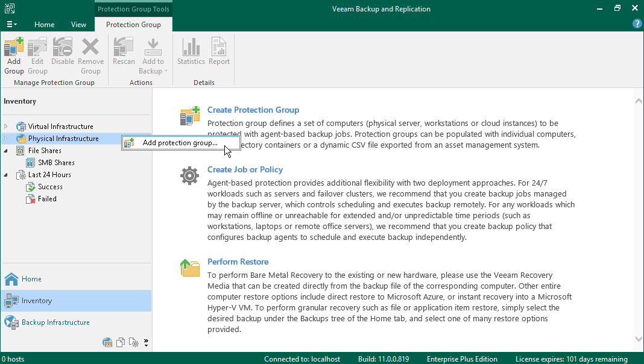Image resolution: width=644 pixels, height=364 pixels.
Task: Click the 'Enterprise Plus Edition' status text
Action: coord(462,359)
